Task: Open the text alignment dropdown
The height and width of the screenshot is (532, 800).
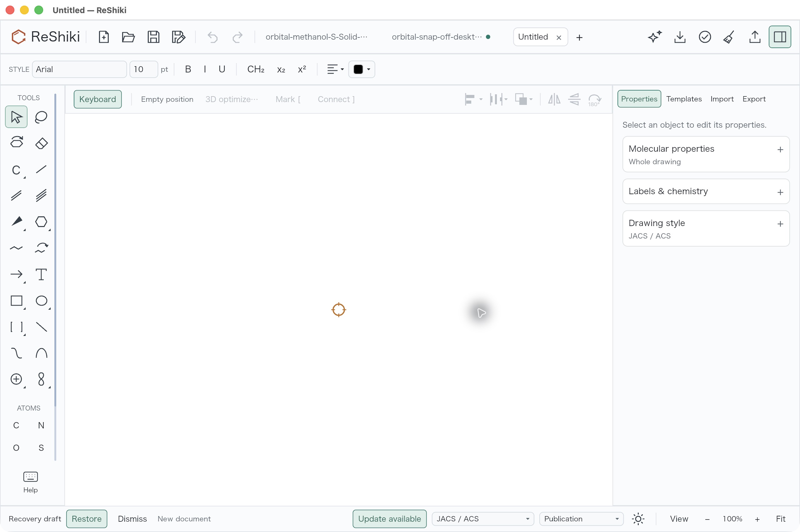Action: pyautogui.click(x=335, y=69)
